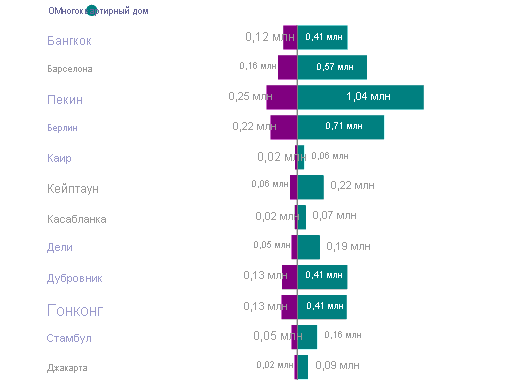Select the purple bar for Берлин
This screenshot has height=384, width=512.
[x=284, y=127]
